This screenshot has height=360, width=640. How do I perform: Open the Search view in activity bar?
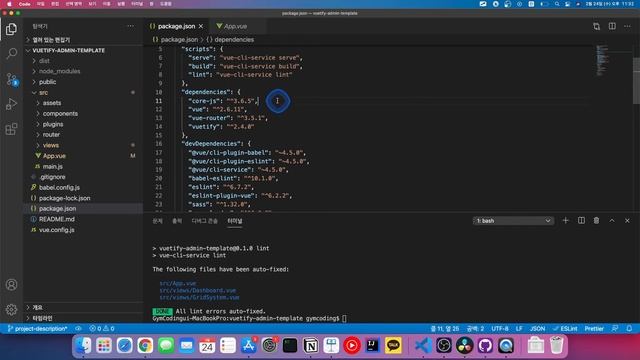click(x=11, y=53)
